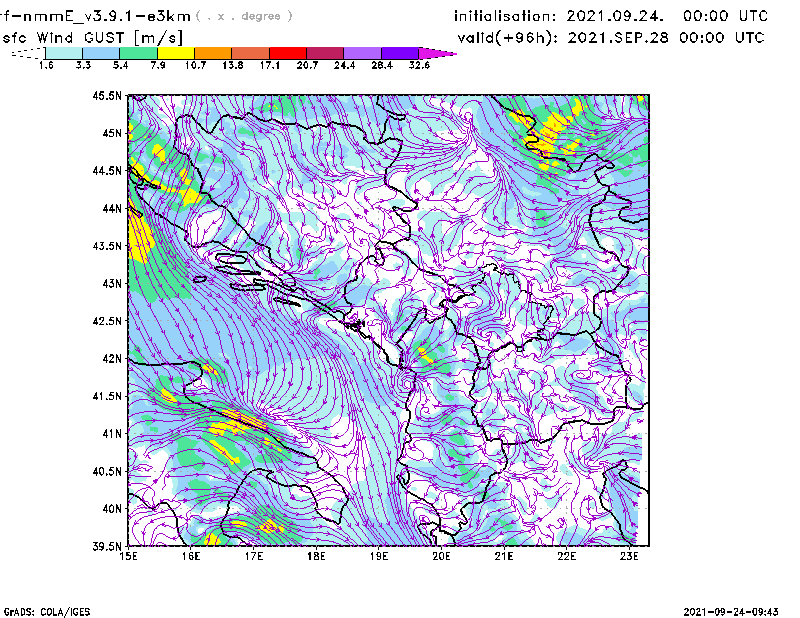Click the 16E longitude label
This screenshot has height=618, width=800.
coord(191,556)
